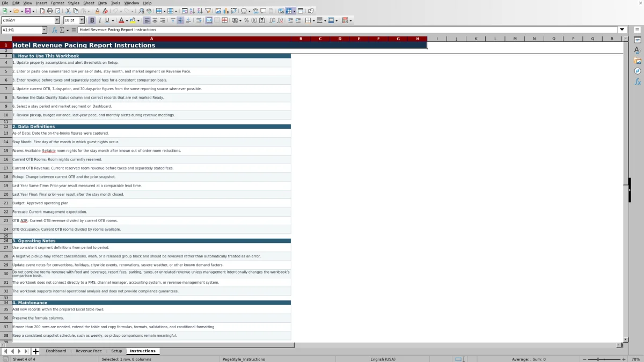Open the Data menu
This screenshot has width=644, height=362.
pyautogui.click(x=102, y=3)
